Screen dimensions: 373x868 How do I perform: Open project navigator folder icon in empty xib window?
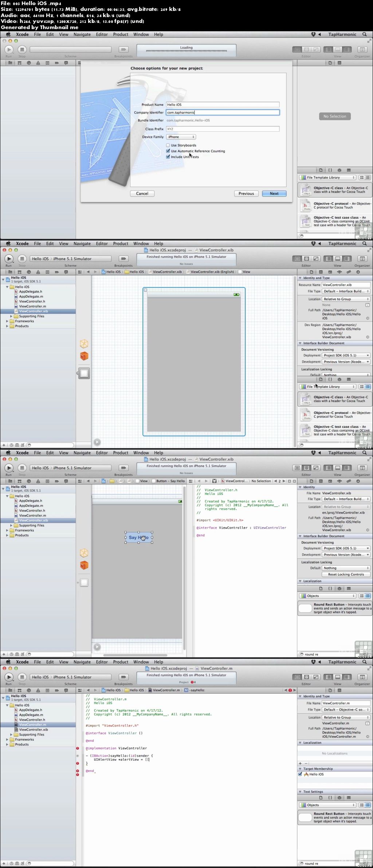pos(10,272)
